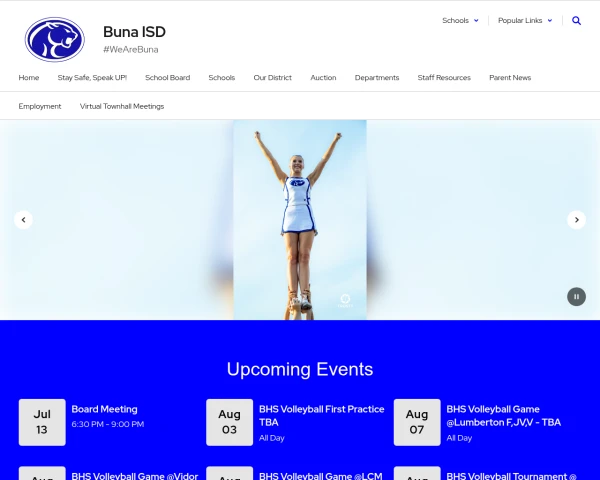Open the Home menu item
Viewport: 600px width, 480px height.
coord(29,78)
